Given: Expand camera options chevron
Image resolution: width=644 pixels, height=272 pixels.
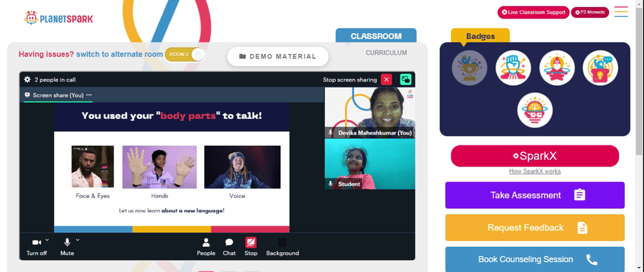Looking at the screenshot, I should point(47,240).
